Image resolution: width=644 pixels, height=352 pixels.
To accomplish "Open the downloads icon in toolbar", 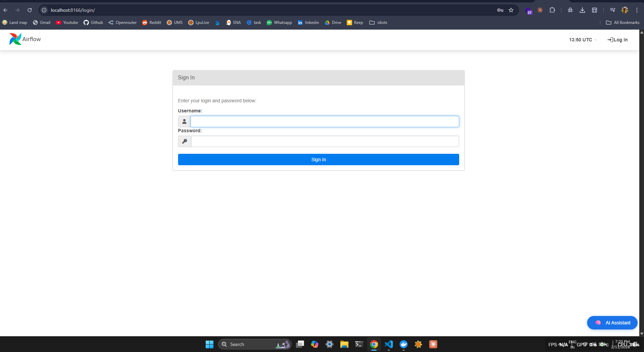I will 582,10.
